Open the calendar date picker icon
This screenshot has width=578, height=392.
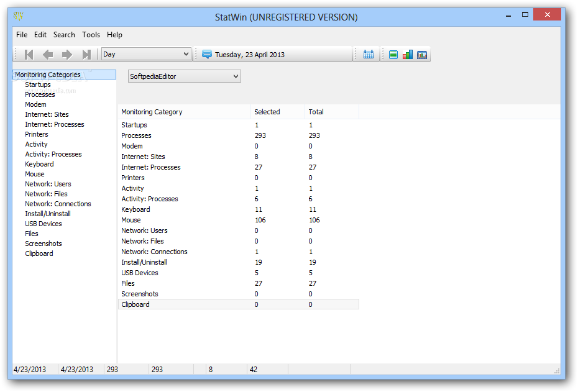coord(369,55)
